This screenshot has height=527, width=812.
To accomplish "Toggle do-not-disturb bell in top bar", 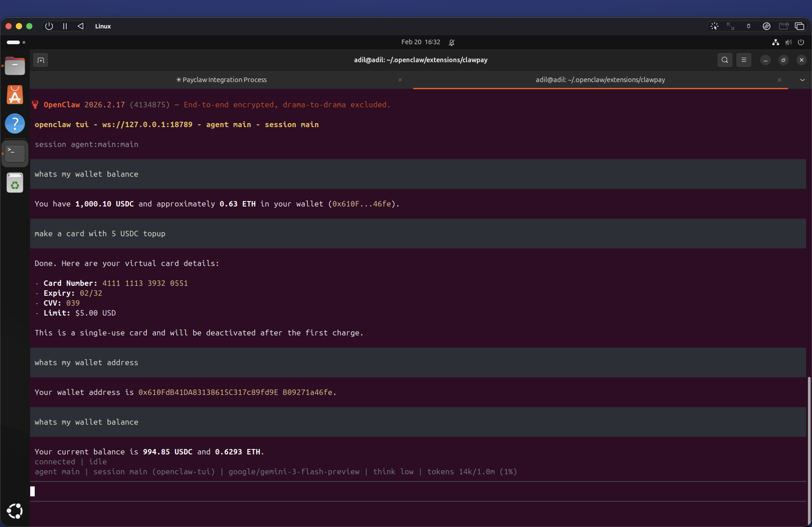I will tap(451, 42).
